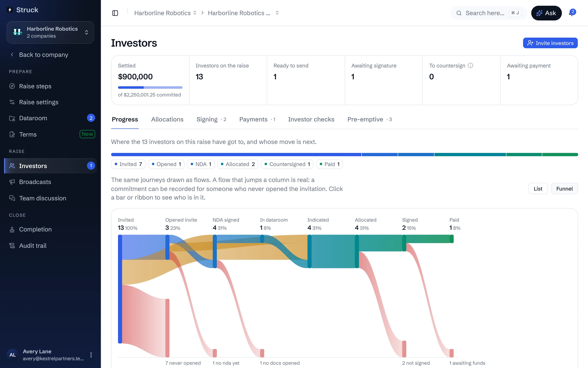Screen dimensions: 588x368
Task: Switch to the Allocations tab
Action: (167, 119)
